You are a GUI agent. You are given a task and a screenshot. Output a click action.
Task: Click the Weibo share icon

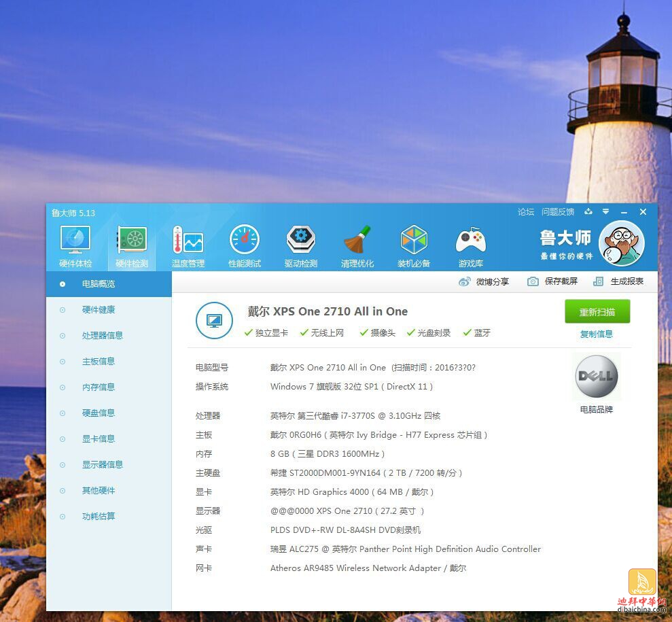coord(465,281)
